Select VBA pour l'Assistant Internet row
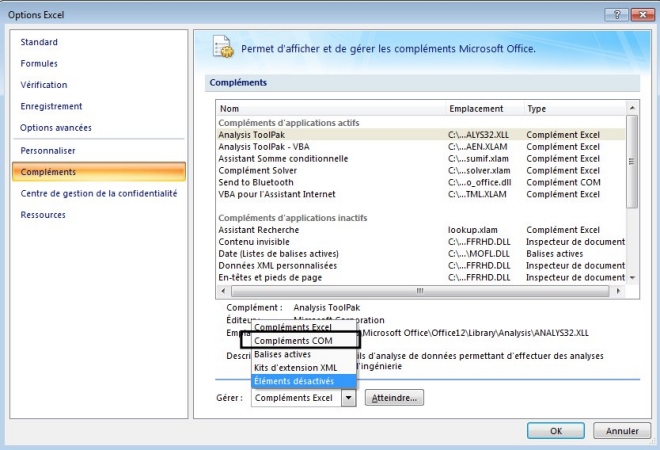This screenshot has height=450, width=660. coord(421,194)
